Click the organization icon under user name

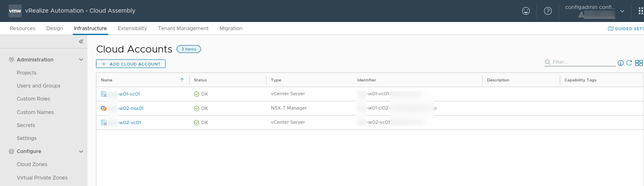tap(581, 15)
